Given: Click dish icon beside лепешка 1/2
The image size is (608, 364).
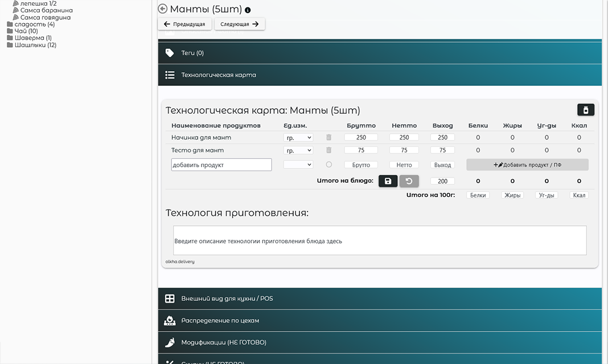Looking at the screenshot, I should tap(16, 3).
